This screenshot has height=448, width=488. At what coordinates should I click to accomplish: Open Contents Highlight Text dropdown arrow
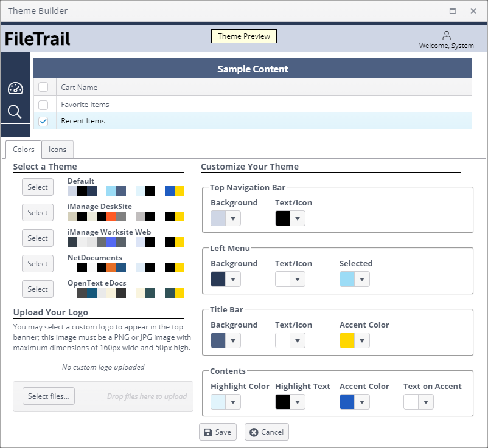298,402
